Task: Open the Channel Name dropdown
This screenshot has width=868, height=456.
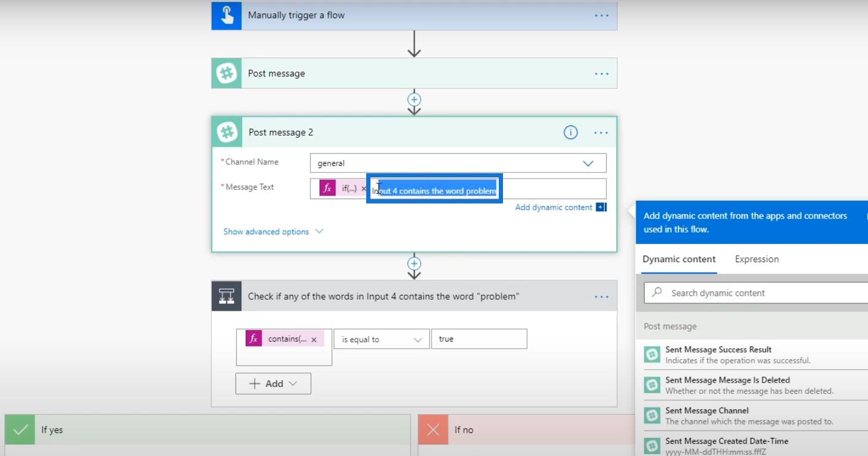Action: 458,163
